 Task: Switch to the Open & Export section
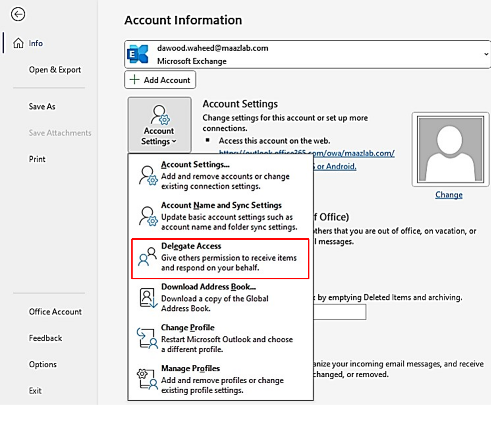point(55,70)
